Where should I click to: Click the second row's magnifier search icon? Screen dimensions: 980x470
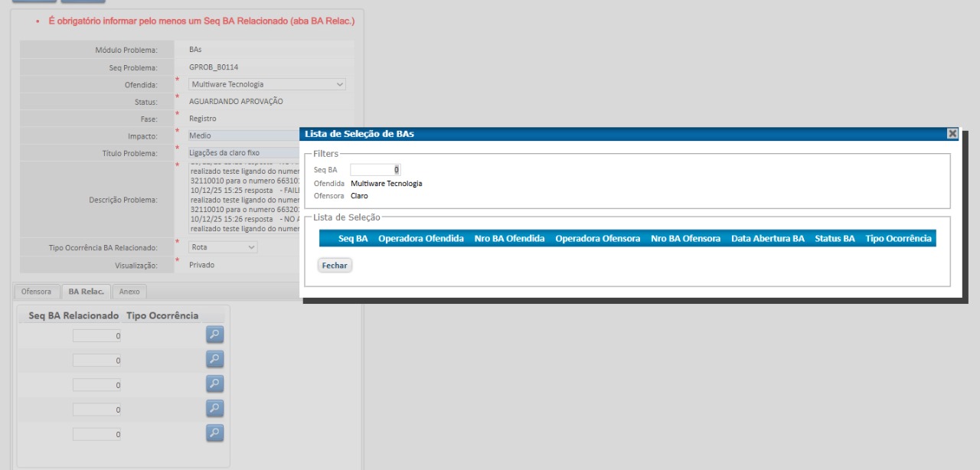(215, 359)
